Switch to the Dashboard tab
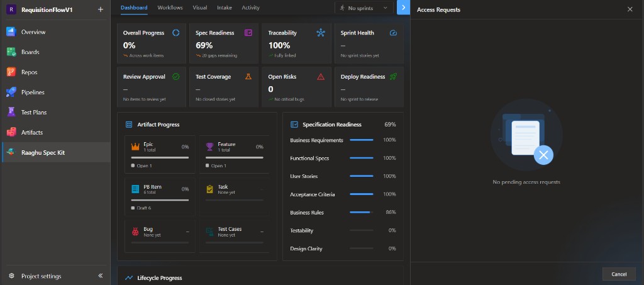Screen dimensions: 644x285 (x=134, y=8)
